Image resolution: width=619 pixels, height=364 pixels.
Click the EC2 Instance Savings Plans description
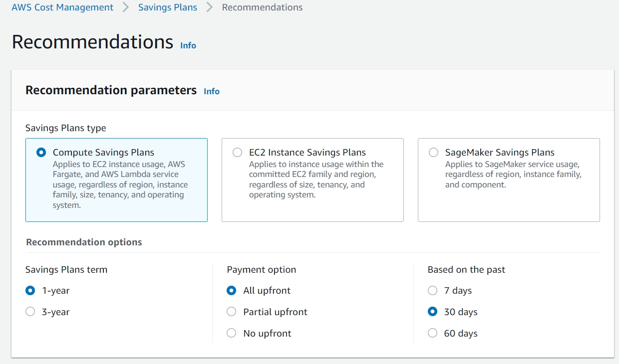tap(316, 180)
